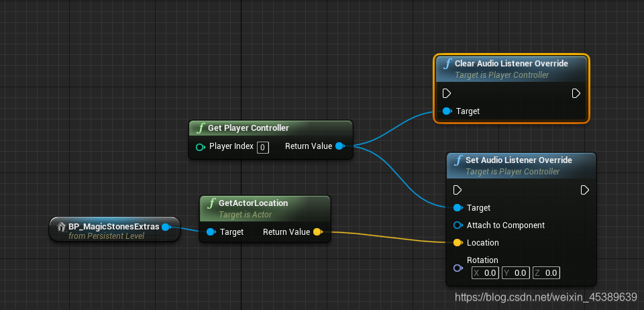Screen dimensions: 644x310
Task: Click function icon on Clear Audio Listener Override
Action: tap(447, 64)
